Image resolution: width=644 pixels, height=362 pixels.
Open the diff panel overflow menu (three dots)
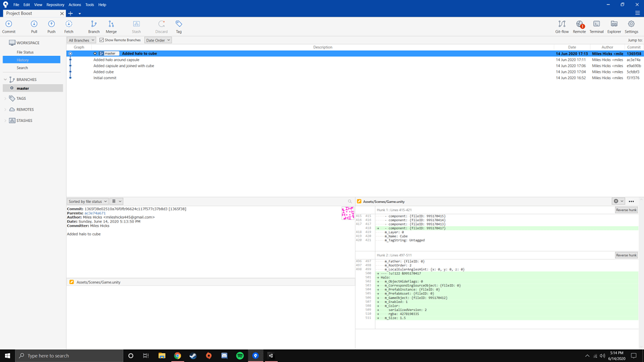click(631, 201)
